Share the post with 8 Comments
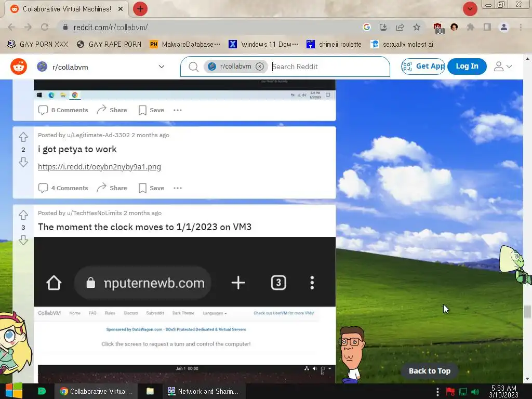This screenshot has height=399, width=532. pyautogui.click(x=112, y=110)
